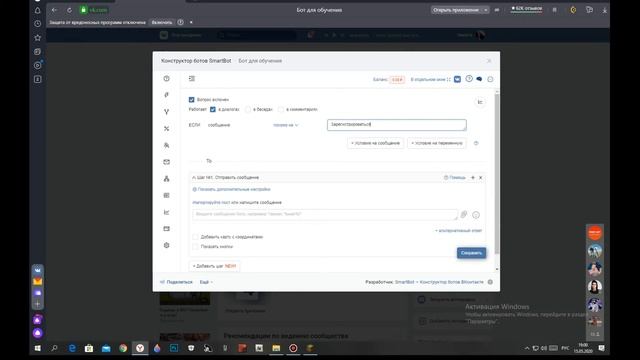Click the help link in step №1 header
Viewport: 640px width, 360px height.
tap(455, 178)
